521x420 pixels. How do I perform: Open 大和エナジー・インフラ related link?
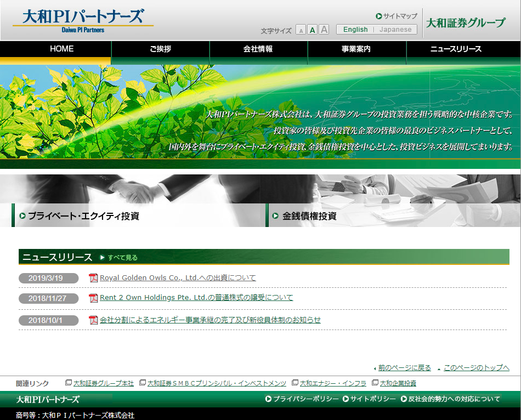(333, 383)
